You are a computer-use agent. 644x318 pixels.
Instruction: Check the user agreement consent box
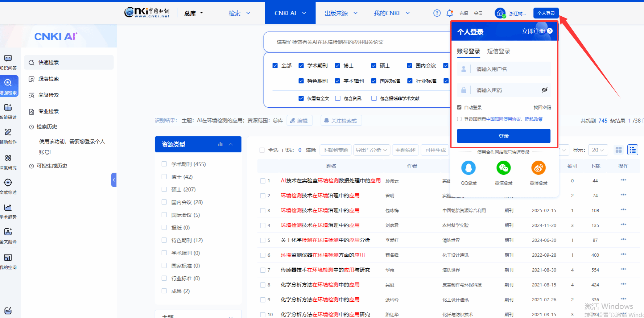click(x=459, y=119)
